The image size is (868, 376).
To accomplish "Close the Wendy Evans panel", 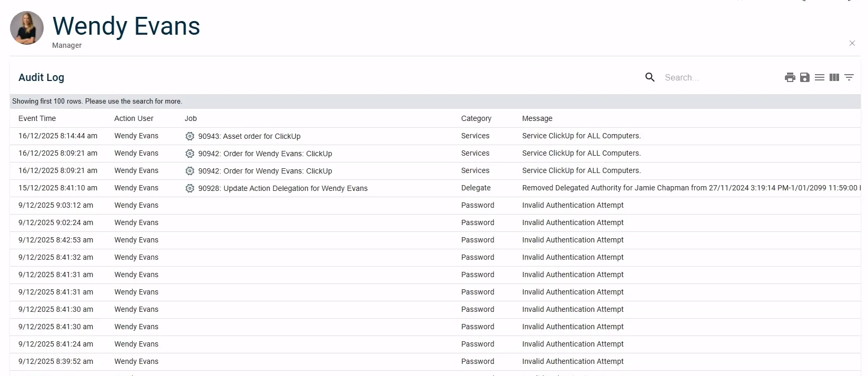I will pos(852,43).
